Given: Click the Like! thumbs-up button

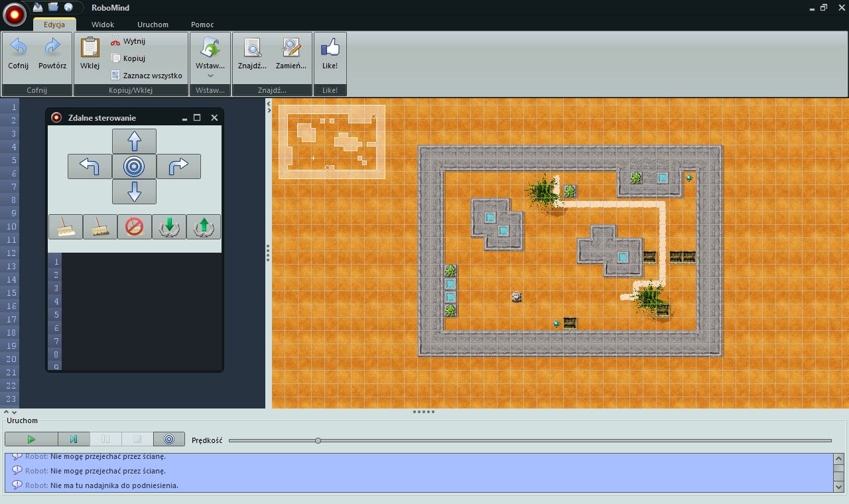Looking at the screenshot, I should click(x=330, y=54).
